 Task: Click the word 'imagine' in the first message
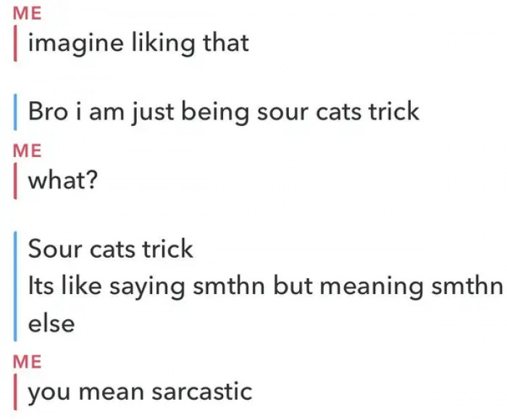(76, 43)
